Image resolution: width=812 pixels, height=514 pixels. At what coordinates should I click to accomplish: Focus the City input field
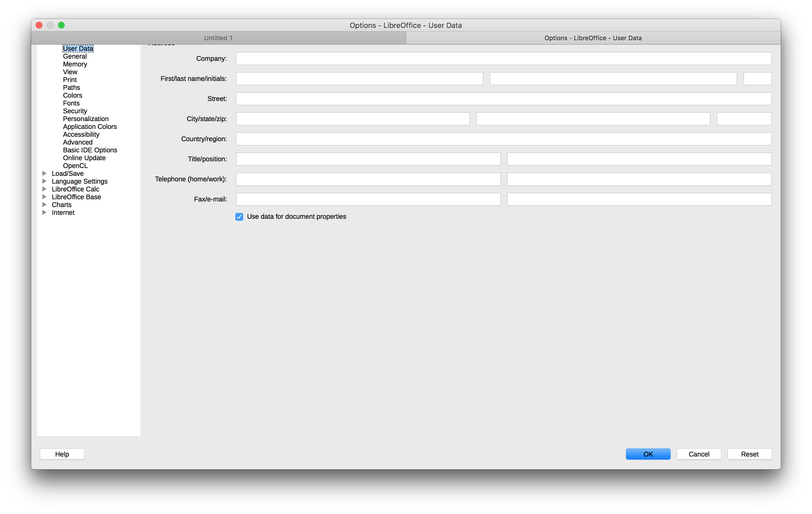pyautogui.click(x=353, y=119)
